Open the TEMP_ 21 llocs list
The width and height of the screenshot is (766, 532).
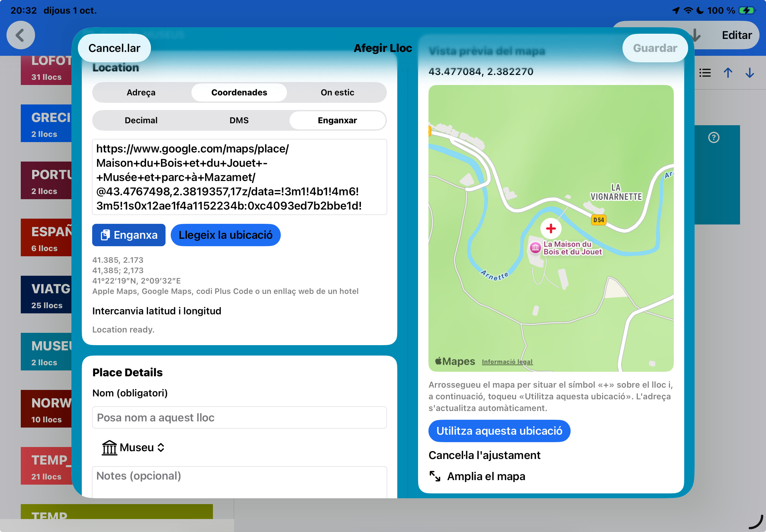46,466
